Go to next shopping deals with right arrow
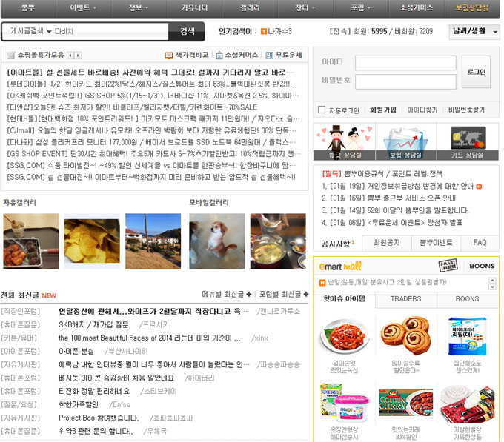504x442 pixels. click(78, 56)
